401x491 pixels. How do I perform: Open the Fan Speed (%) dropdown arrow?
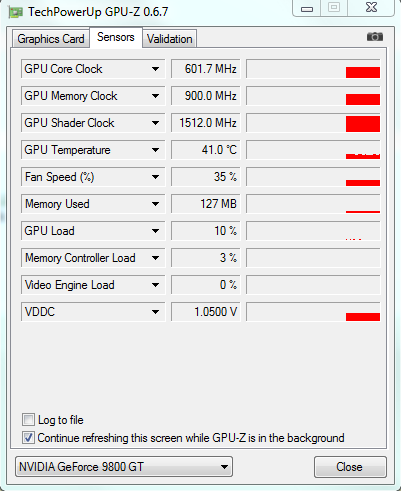(155, 177)
